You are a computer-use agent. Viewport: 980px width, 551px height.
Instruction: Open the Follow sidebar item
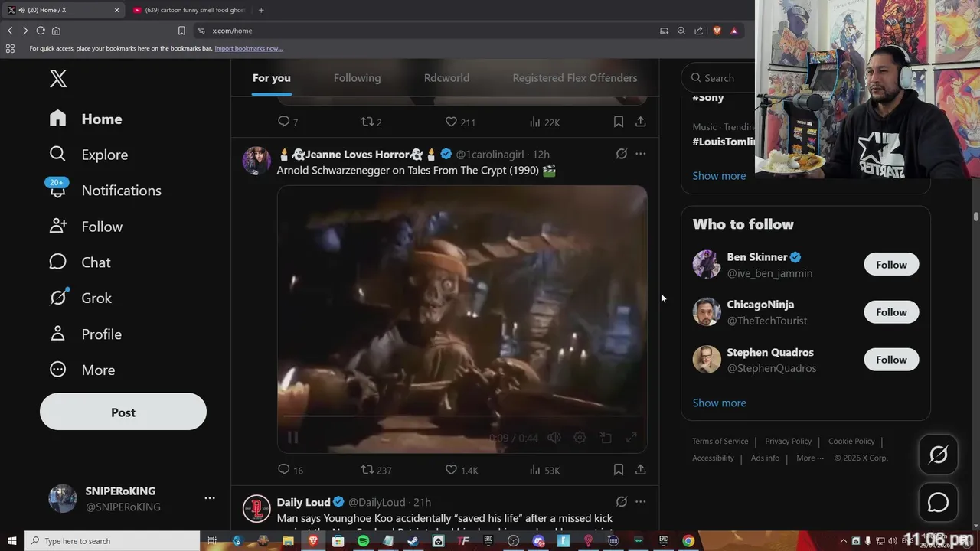click(x=86, y=227)
